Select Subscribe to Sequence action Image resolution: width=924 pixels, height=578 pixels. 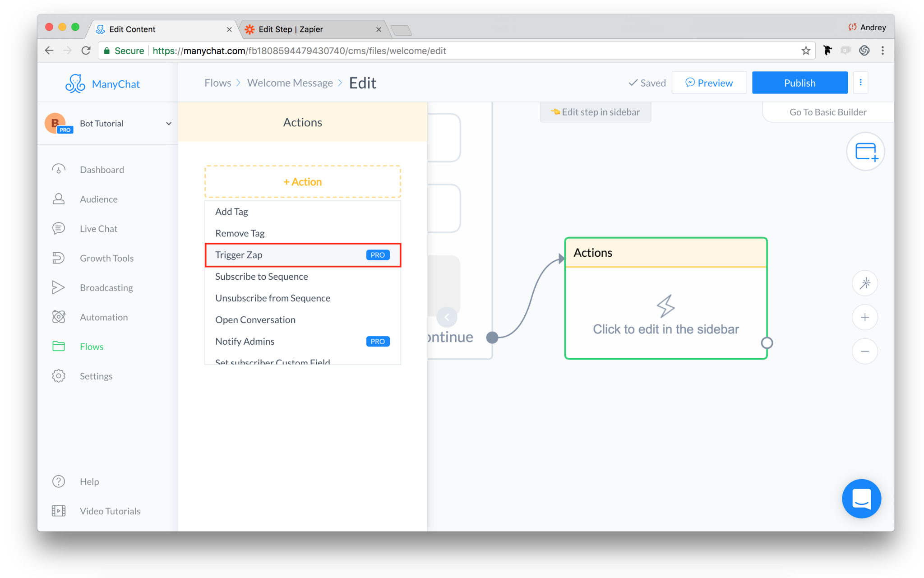pos(303,277)
